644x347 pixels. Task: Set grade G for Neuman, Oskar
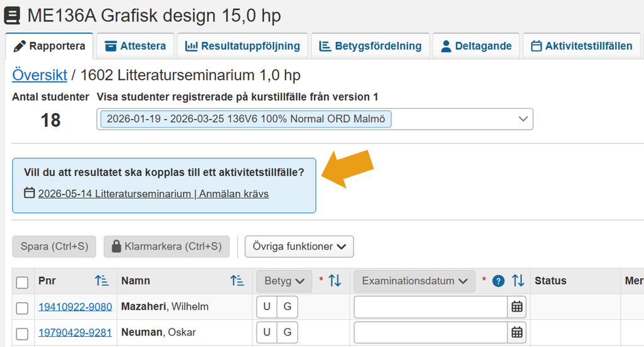click(287, 332)
